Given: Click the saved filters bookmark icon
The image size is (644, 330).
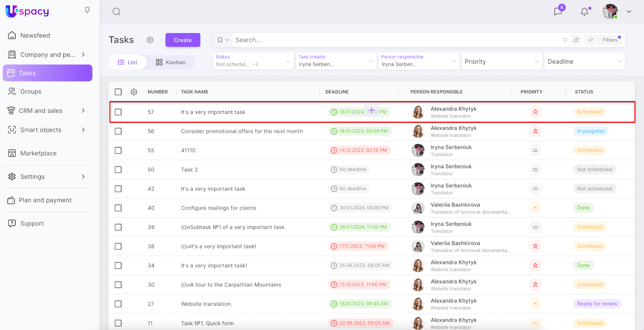Looking at the screenshot, I should pos(220,40).
